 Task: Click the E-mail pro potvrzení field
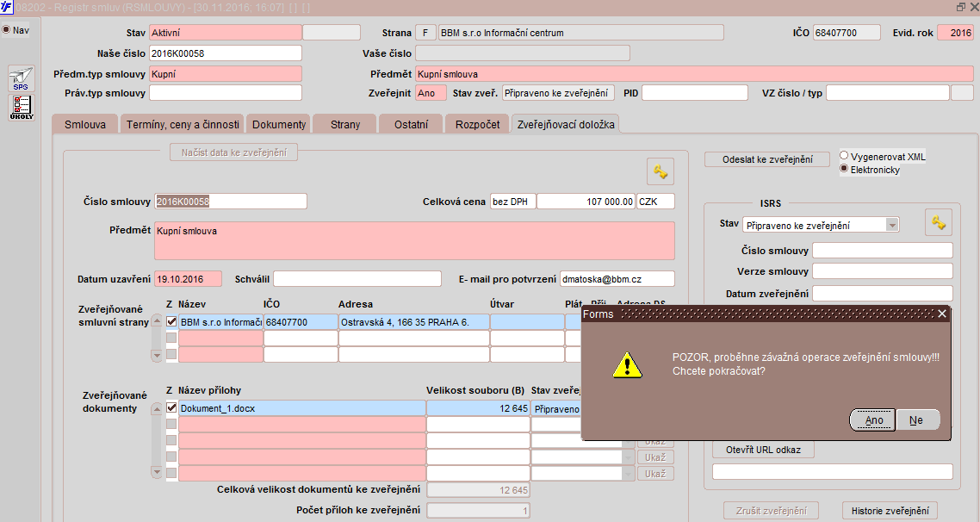pyautogui.click(x=617, y=279)
